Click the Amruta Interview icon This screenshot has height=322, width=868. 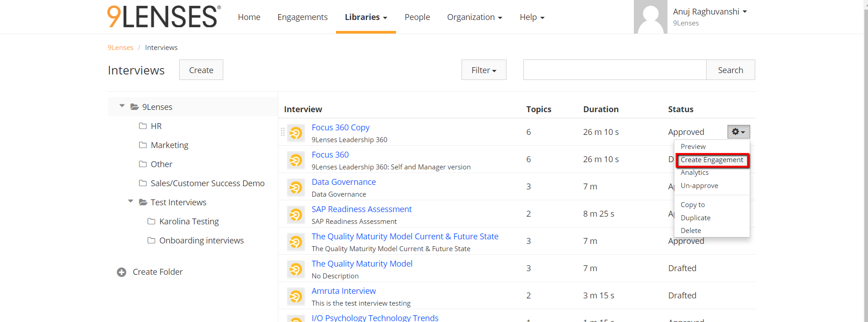pyautogui.click(x=296, y=297)
